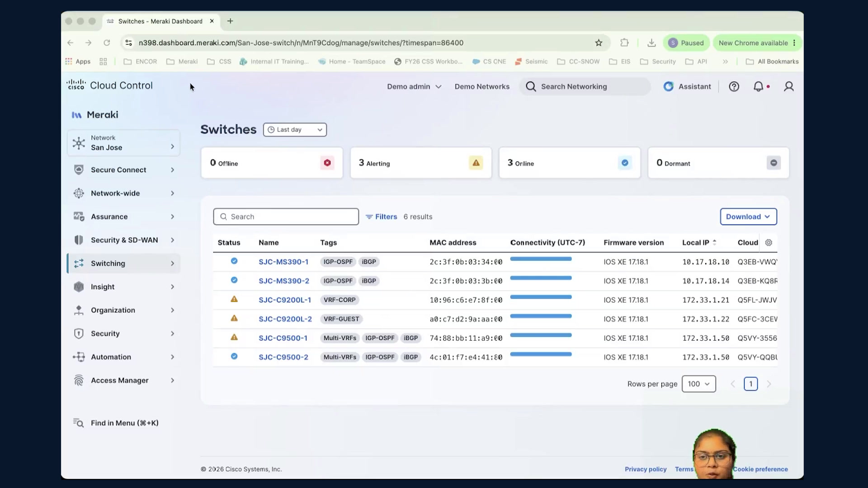This screenshot has height=488, width=868.
Task: Open Find in Menu search icon
Action: pos(79,423)
